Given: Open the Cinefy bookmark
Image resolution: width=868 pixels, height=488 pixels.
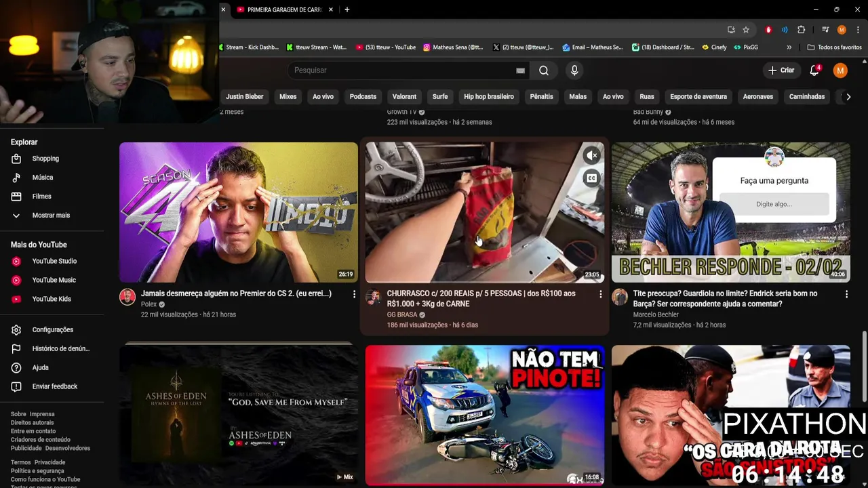Looking at the screenshot, I should click(x=715, y=47).
